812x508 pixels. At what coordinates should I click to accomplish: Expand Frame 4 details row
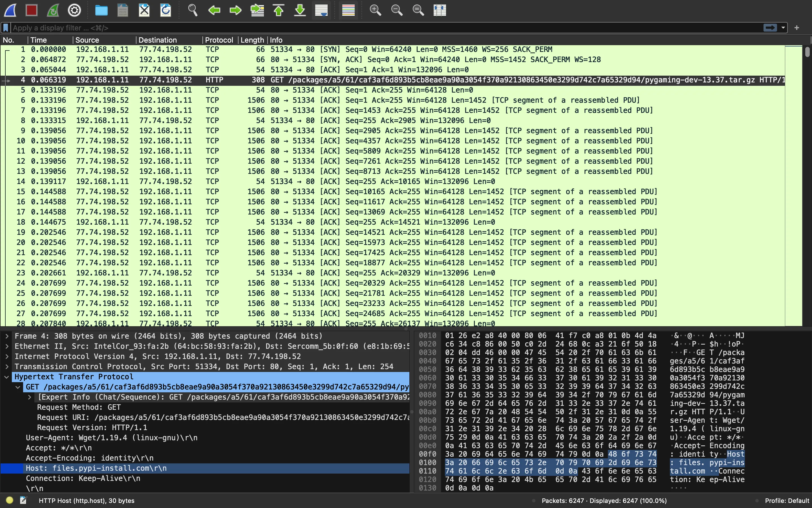tap(7, 336)
